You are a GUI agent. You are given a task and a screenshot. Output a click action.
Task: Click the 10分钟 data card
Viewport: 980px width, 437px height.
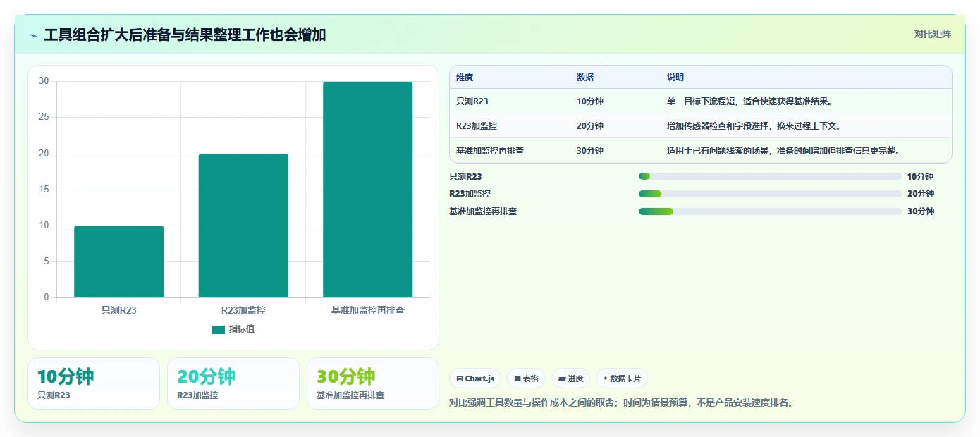[x=94, y=383]
